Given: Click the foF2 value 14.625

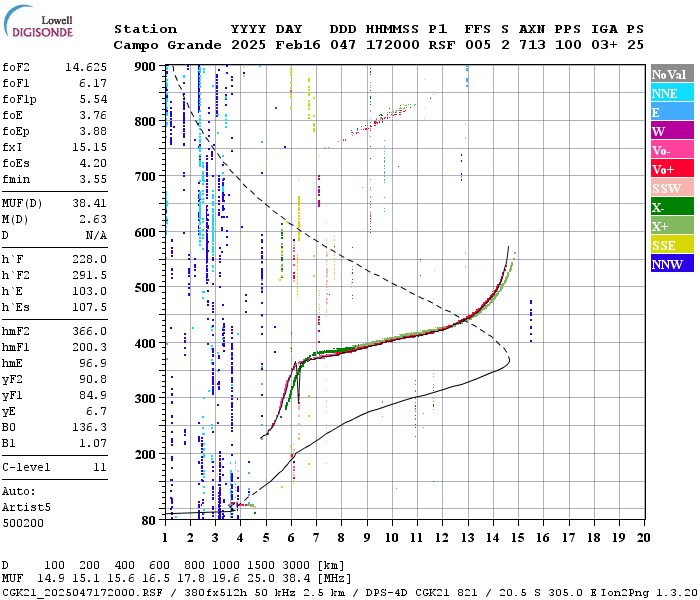Looking at the screenshot, I should click(86, 67).
